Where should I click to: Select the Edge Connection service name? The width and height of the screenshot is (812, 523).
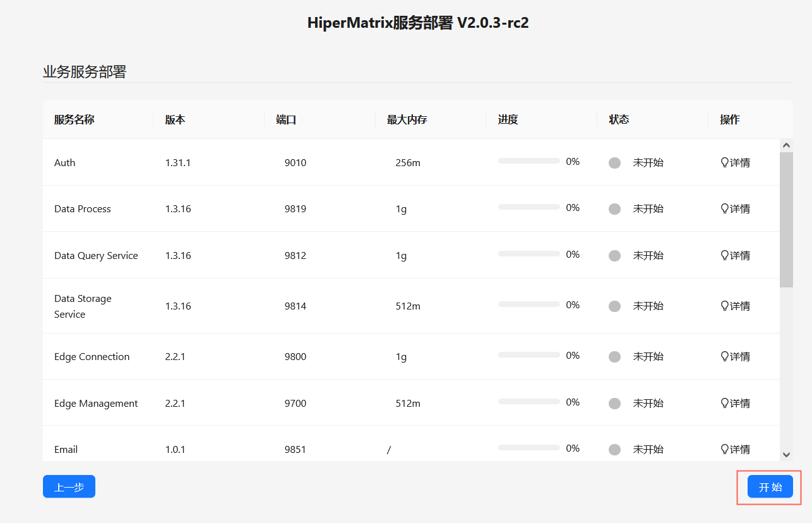(92, 356)
